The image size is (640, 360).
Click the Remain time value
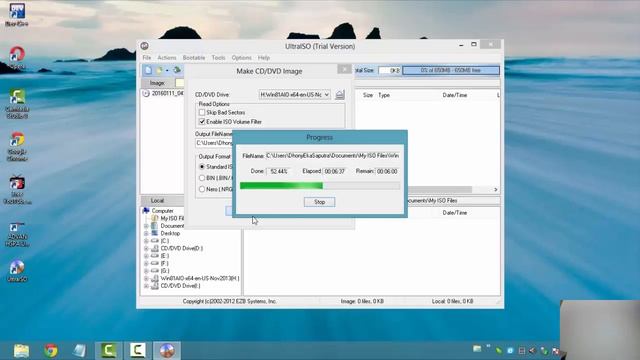[x=387, y=171]
